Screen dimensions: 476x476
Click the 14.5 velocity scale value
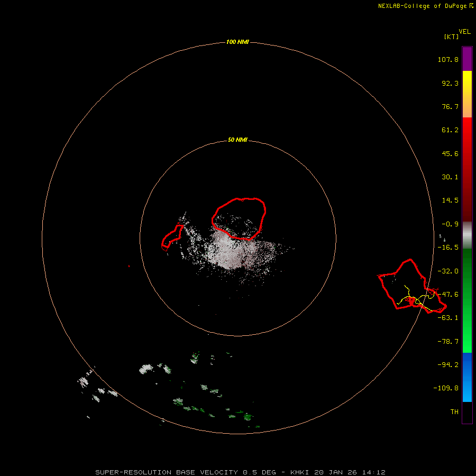[x=450, y=200]
